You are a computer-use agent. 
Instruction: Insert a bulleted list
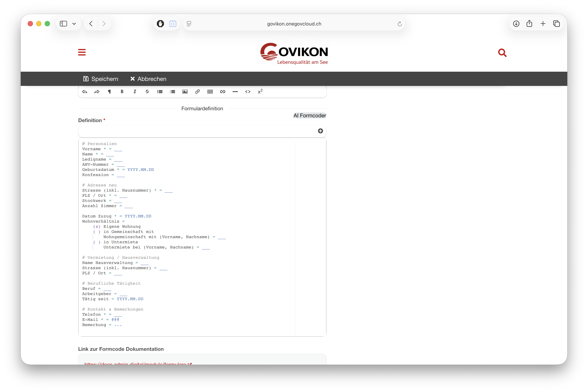pos(160,92)
